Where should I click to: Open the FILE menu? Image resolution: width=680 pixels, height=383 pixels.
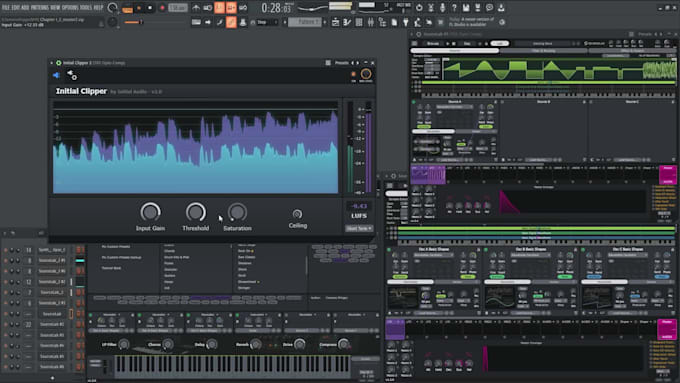click(x=6, y=7)
